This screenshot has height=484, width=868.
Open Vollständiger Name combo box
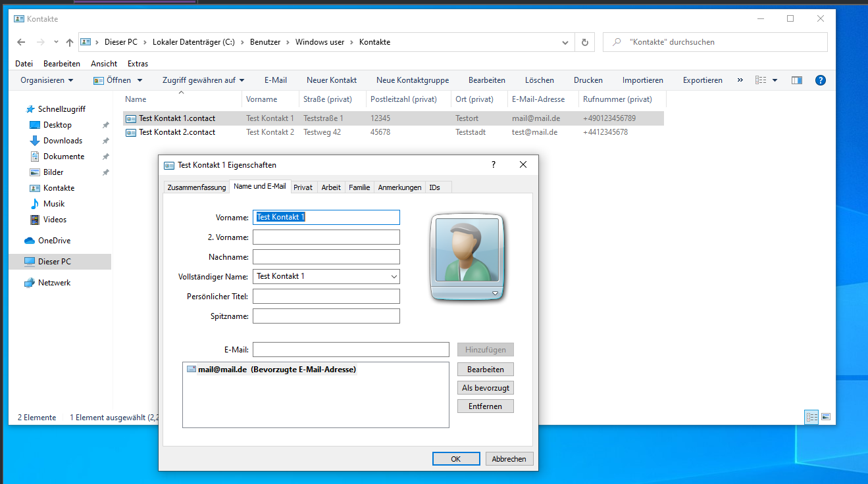[x=326, y=276]
